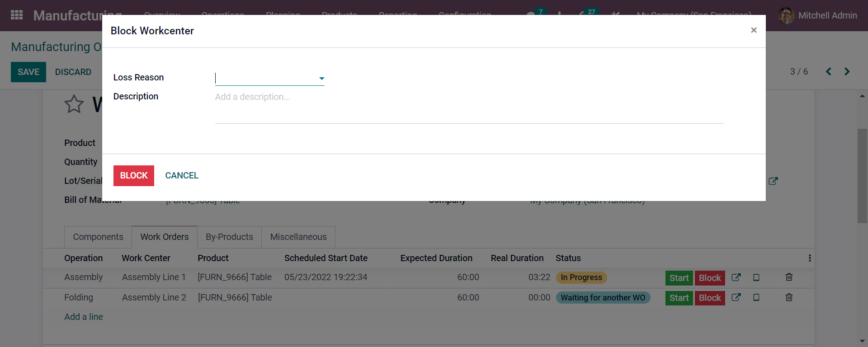Select the Assembly Line 1 cell
Screen dimensions: 868x347
click(154, 277)
